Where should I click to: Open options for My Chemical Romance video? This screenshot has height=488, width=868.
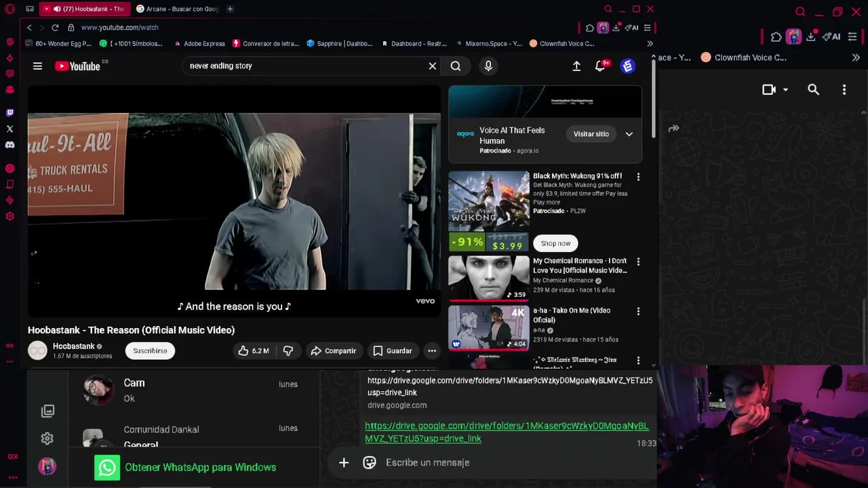pos(638,262)
